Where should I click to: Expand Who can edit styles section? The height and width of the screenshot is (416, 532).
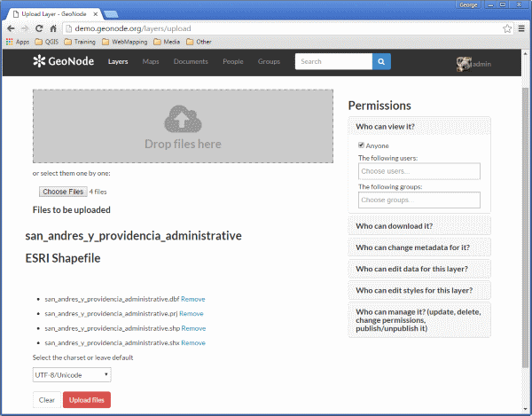419,290
